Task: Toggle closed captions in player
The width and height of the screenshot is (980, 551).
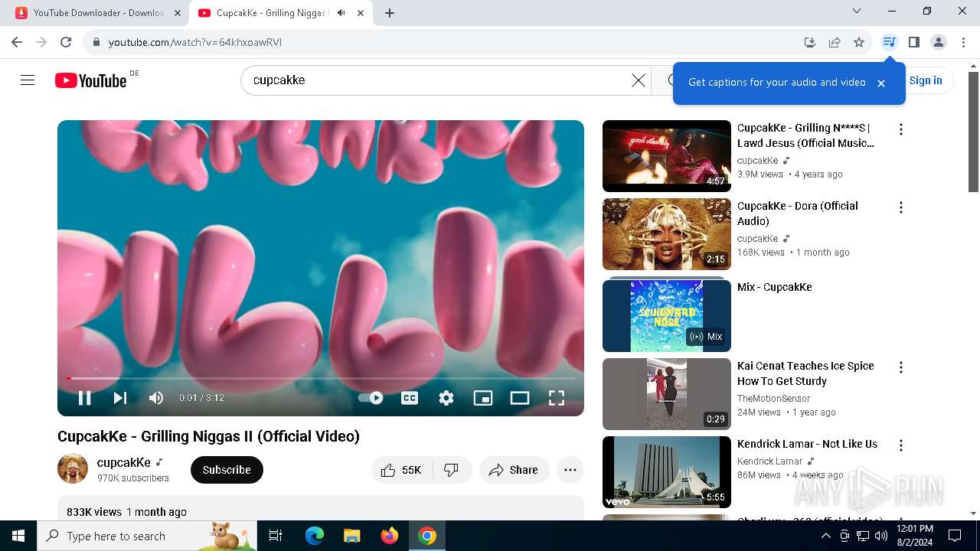Action: (410, 398)
